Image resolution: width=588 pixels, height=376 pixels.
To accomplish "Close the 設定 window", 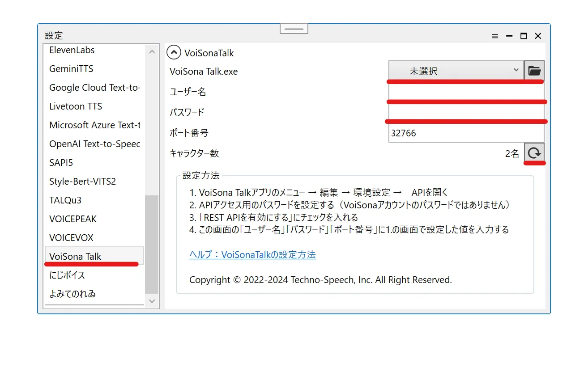I will 538,36.
